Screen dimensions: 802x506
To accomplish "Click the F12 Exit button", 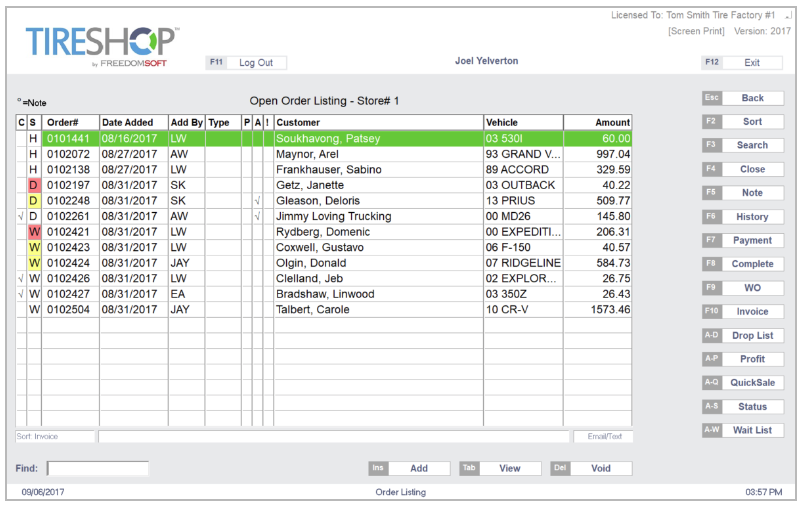I will [x=752, y=63].
